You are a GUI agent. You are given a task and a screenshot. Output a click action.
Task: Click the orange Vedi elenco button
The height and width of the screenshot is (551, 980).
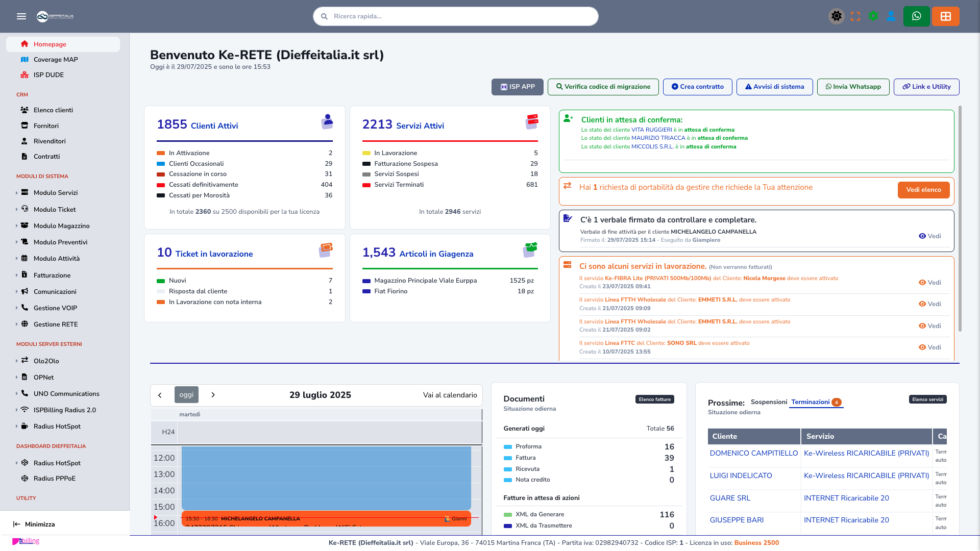(923, 190)
